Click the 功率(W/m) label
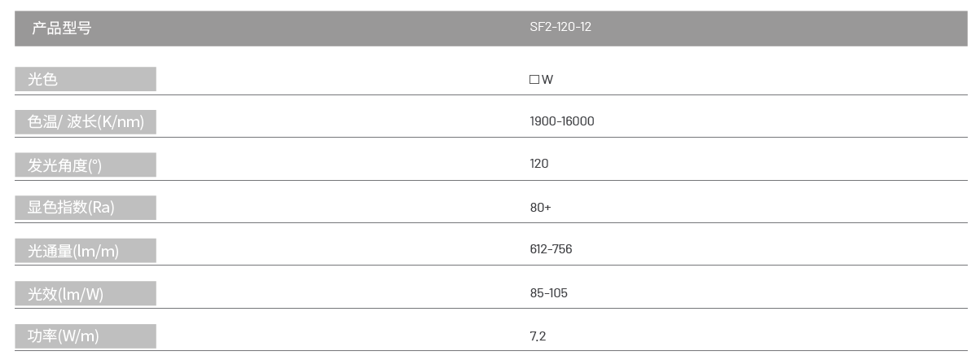 coord(64,336)
